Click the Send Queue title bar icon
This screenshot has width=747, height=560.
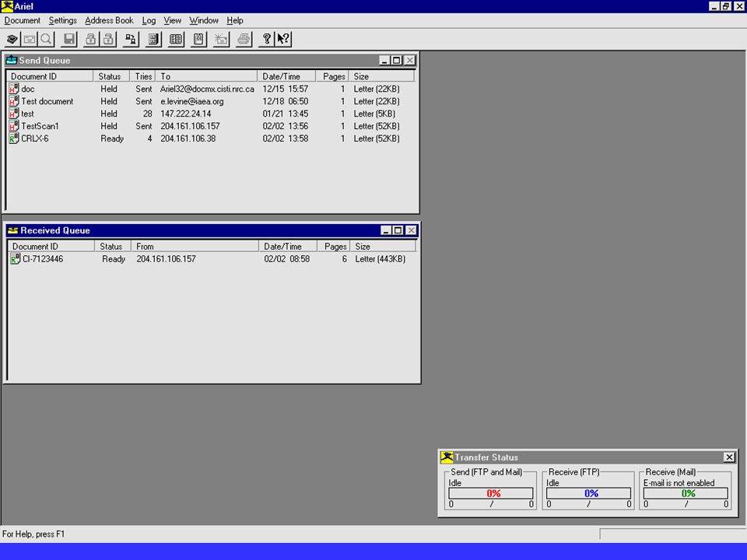(x=12, y=60)
